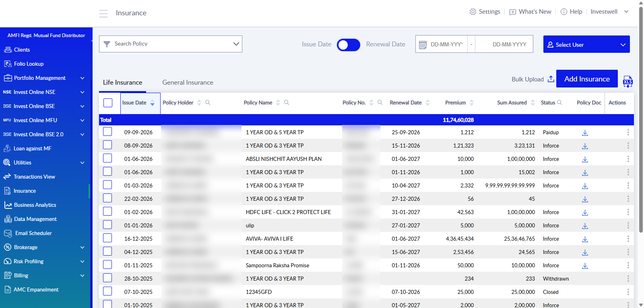Open the hamburger menu icon beside Insurance
This screenshot has width=644, height=308.
[103, 13]
